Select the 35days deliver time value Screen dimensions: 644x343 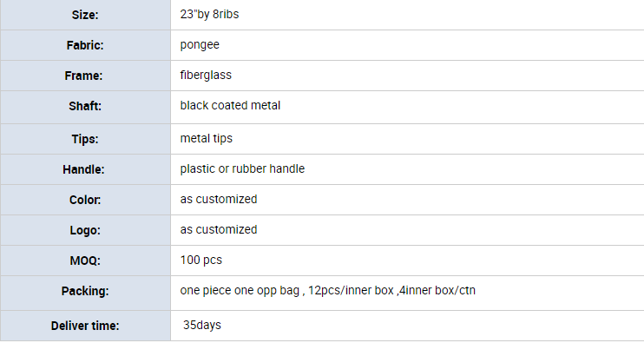(202, 325)
